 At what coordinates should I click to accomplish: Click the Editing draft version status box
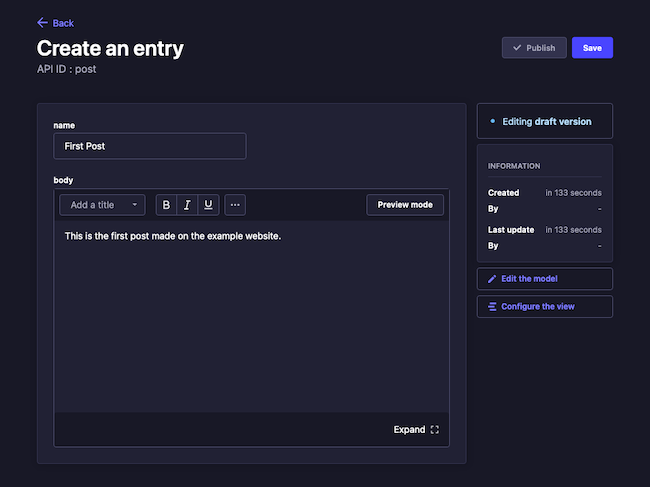point(545,121)
